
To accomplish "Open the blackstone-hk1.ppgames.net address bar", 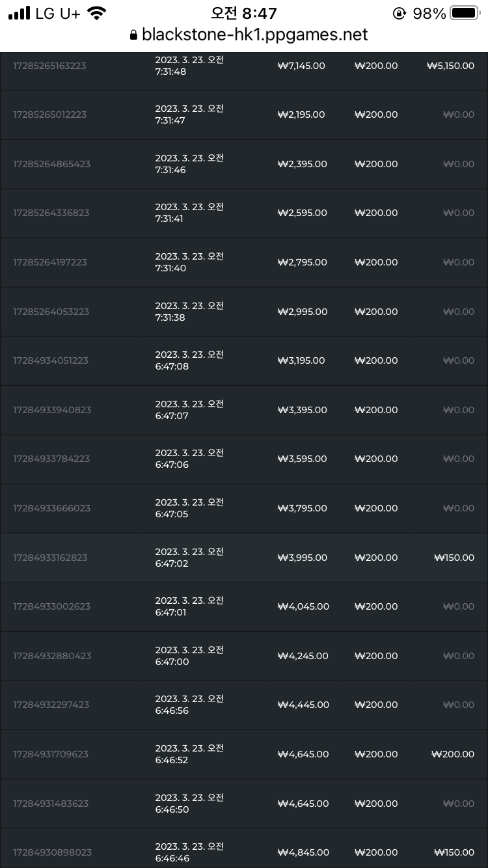I will [249, 35].
